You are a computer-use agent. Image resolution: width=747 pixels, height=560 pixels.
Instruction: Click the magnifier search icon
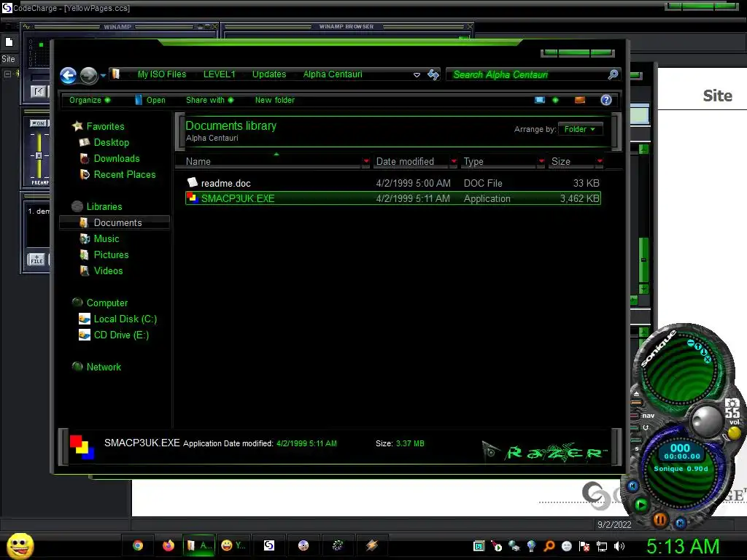click(613, 74)
